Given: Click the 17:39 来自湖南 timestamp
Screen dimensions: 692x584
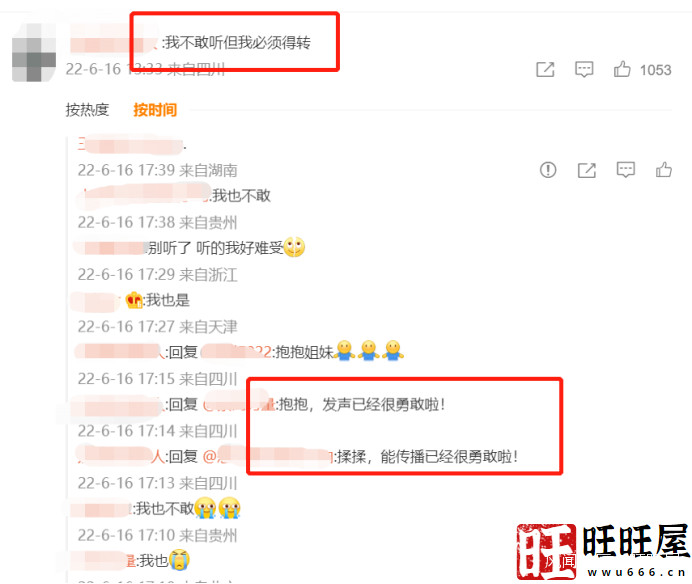Looking at the screenshot, I should 158,170.
